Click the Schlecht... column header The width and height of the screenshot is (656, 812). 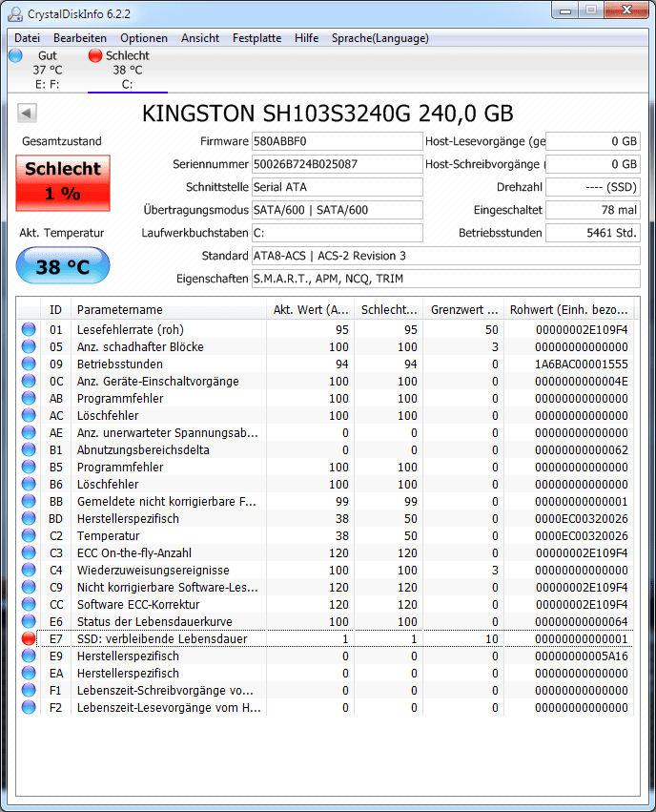point(388,310)
